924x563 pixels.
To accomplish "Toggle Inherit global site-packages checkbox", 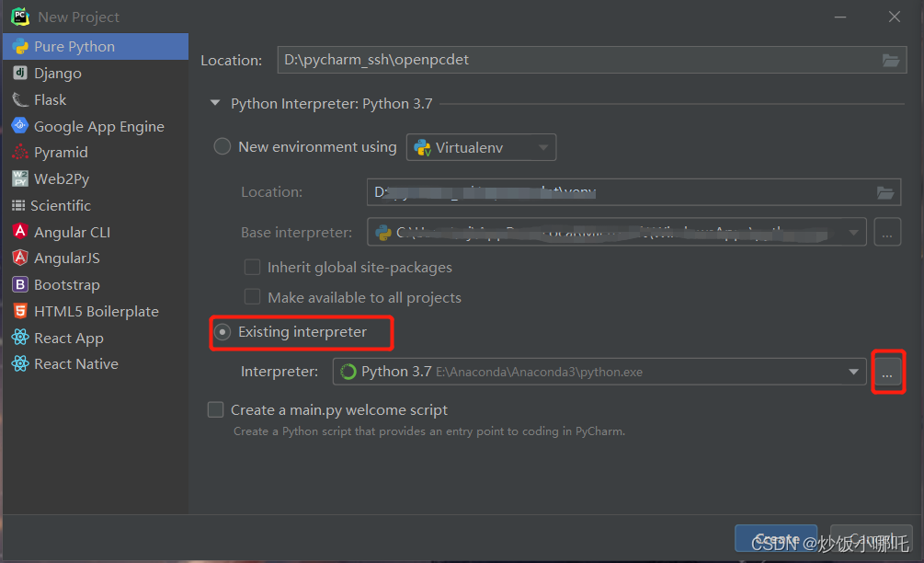I will click(252, 267).
